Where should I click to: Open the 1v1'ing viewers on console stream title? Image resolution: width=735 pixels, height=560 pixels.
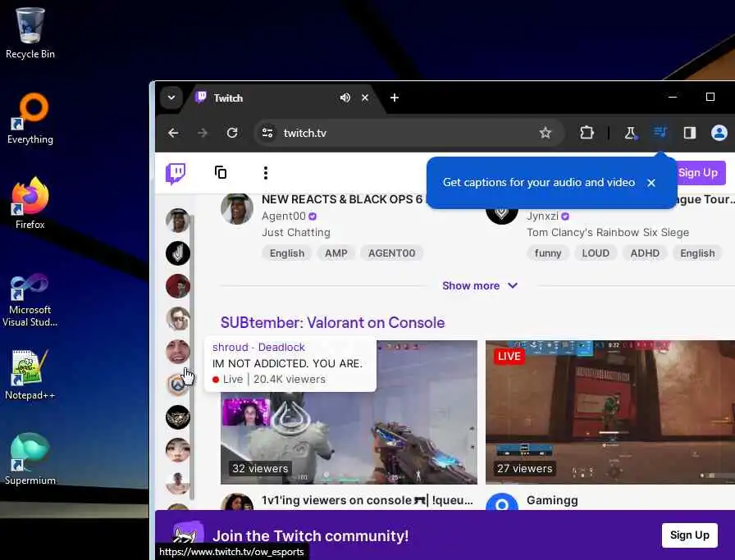(x=367, y=500)
